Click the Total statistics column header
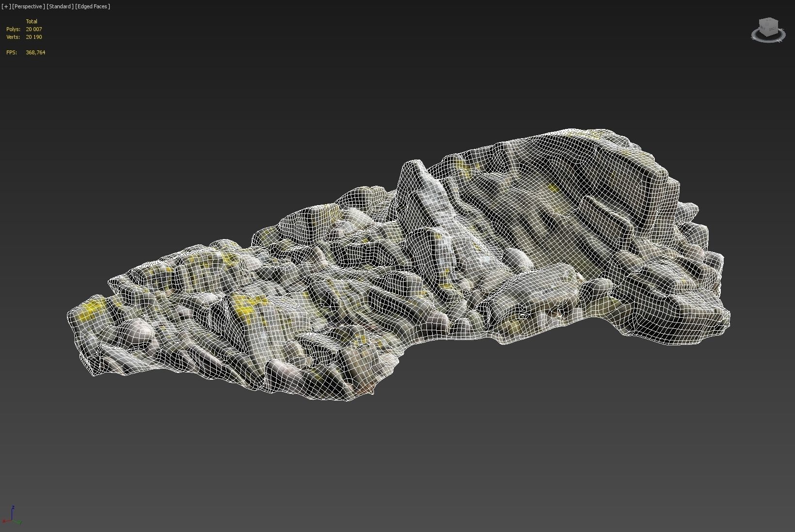This screenshot has width=795, height=532. click(32, 21)
